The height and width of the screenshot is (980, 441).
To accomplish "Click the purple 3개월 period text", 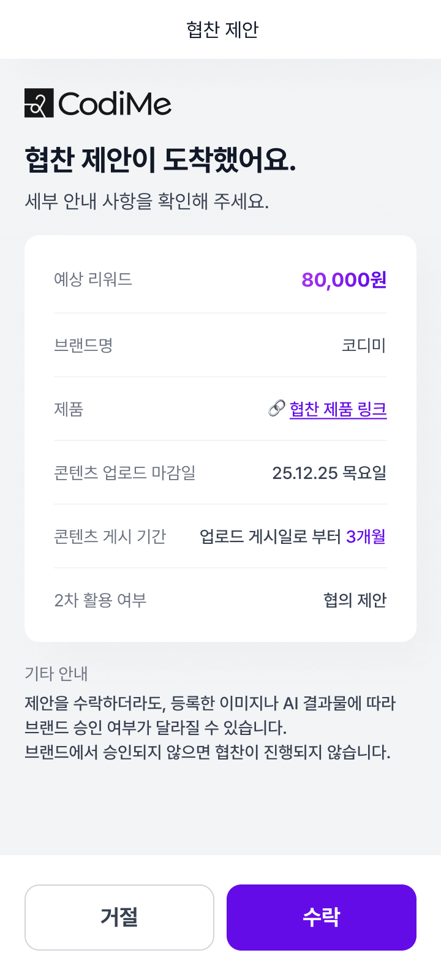I will point(366,537).
